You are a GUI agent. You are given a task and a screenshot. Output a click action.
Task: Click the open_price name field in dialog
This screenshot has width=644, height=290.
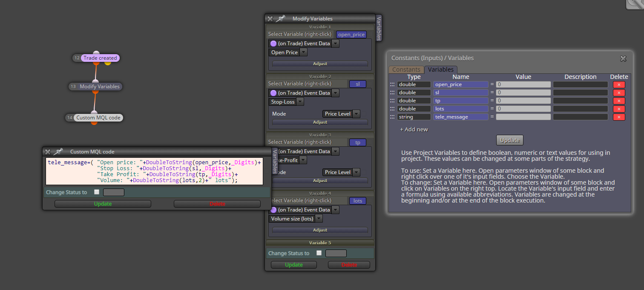[x=461, y=84]
